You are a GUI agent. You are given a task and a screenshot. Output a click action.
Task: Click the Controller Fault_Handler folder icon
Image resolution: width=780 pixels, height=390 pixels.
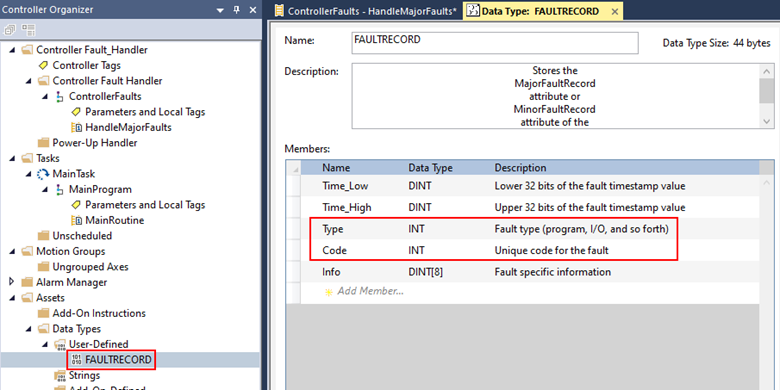pyautogui.click(x=27, y=50)
